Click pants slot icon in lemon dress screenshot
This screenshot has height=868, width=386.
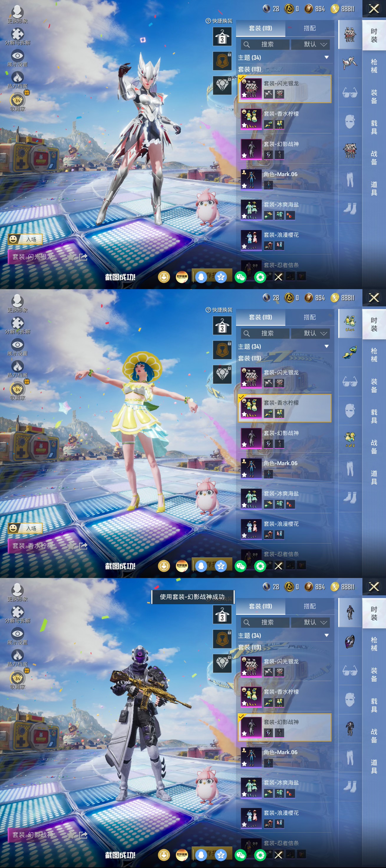click(x=349, y=469)
